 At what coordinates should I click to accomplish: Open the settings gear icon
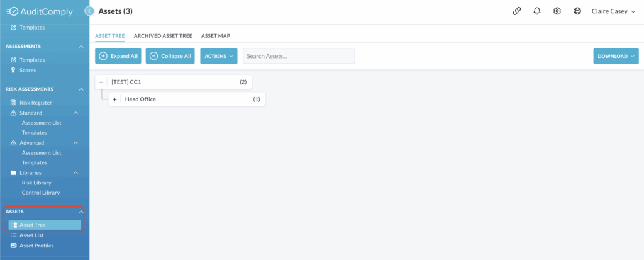pos(557,11)
